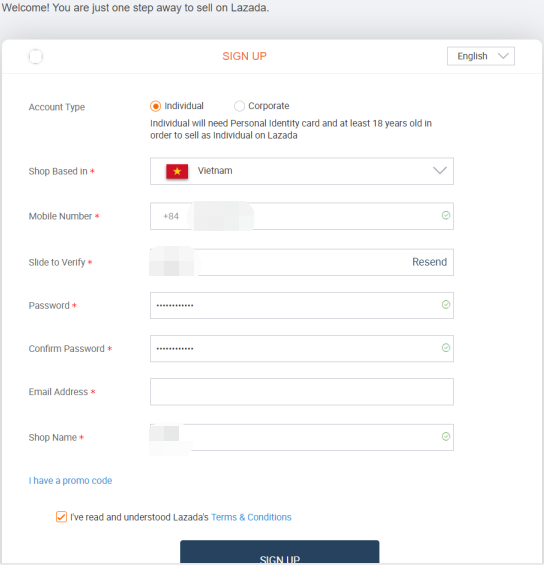This screenshot has height=565, width=544.
Task: Open the English language dropdown
Action: [x=481, y=56]
